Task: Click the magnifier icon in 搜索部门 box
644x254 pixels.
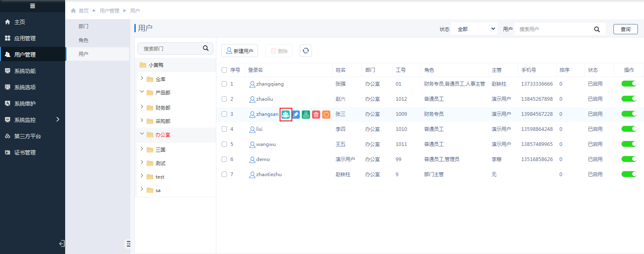Action: coord(206,48)
